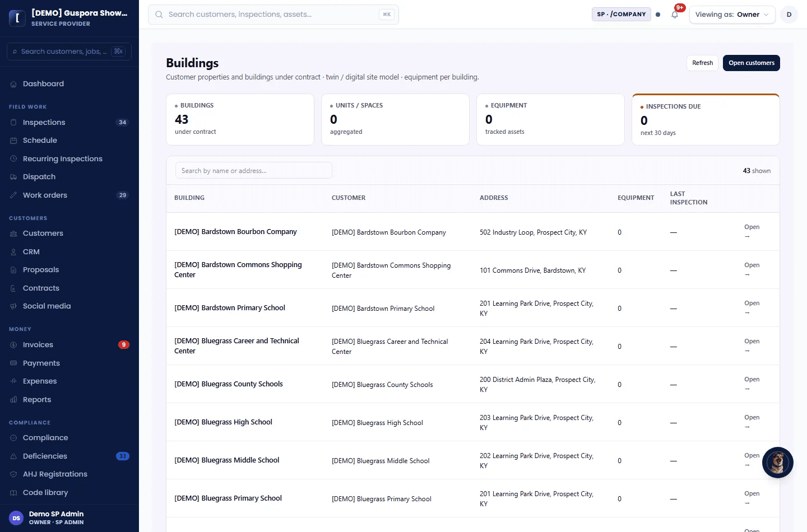The height and width of the screenshot is (532, 807).
Task: Click the Code library book icon
Action: pos(13,493)
